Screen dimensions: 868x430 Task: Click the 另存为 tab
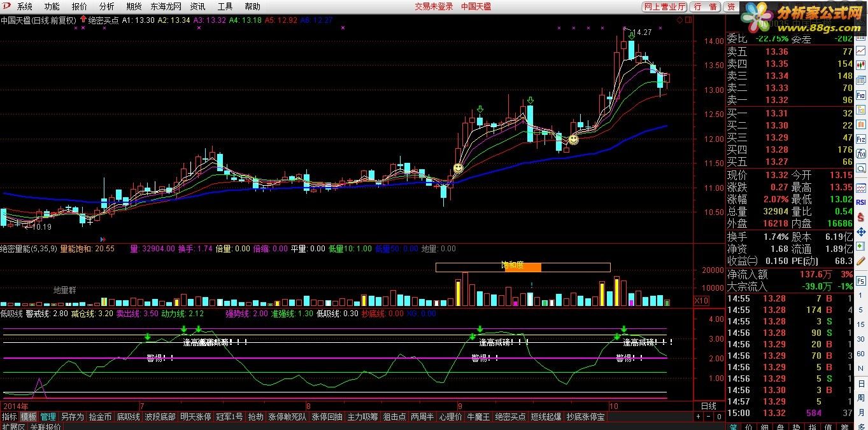tap(72, 417)
